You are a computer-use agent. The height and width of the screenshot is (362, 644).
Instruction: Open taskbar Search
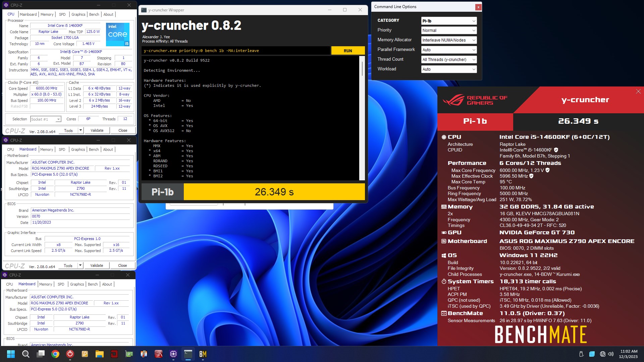[25, 354]
